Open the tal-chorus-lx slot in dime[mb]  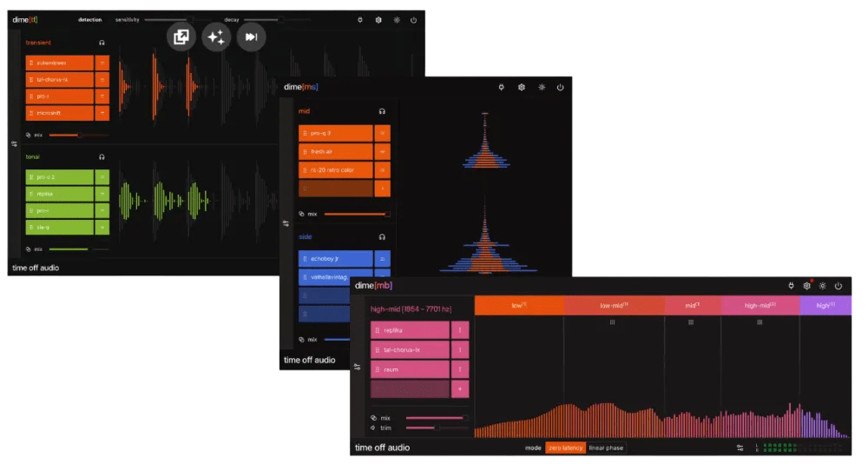pos(410,350)
